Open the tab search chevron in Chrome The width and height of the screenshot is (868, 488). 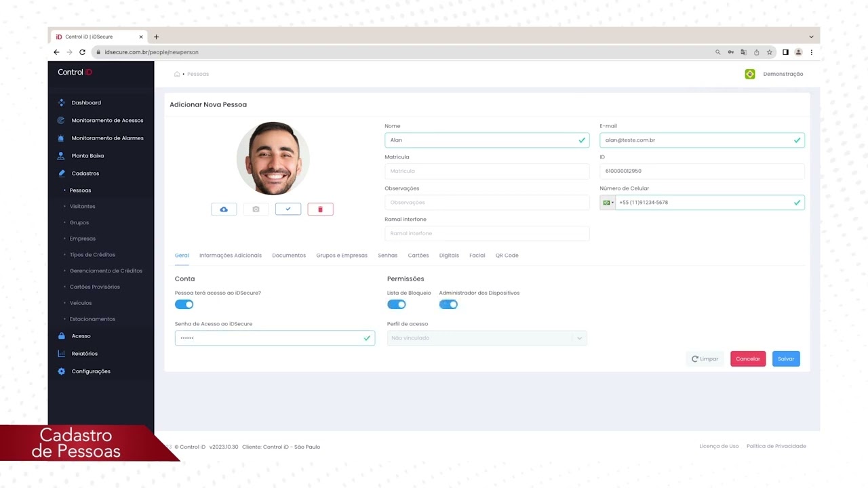pos(811,37)
